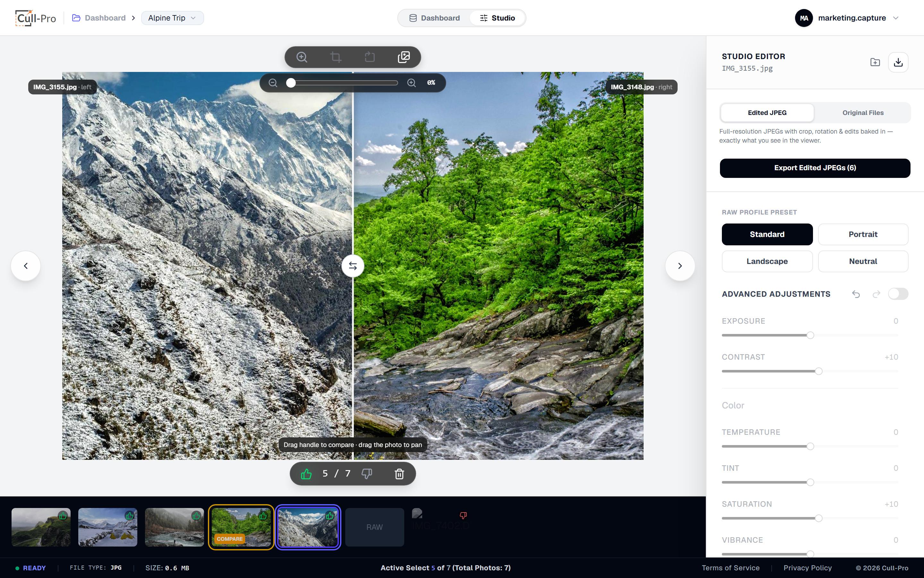924x578 pixels.
Task: Click the breadcrumb folder icon
Action: pos(76,18)
